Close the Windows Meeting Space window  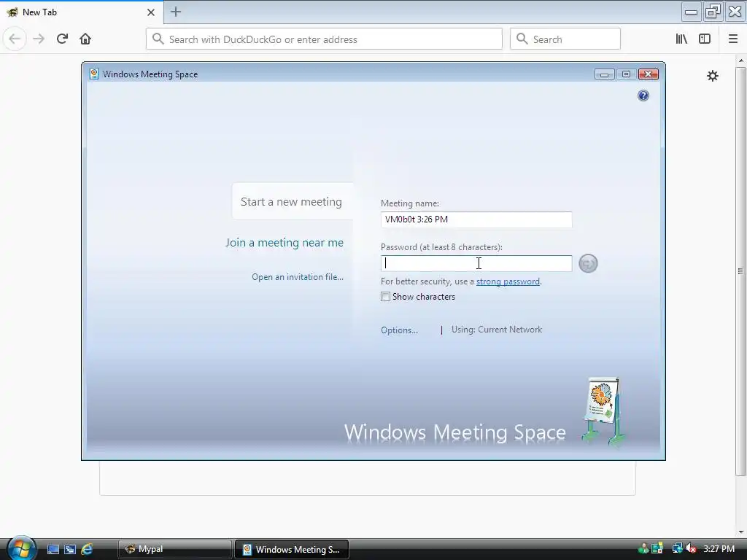648,74
